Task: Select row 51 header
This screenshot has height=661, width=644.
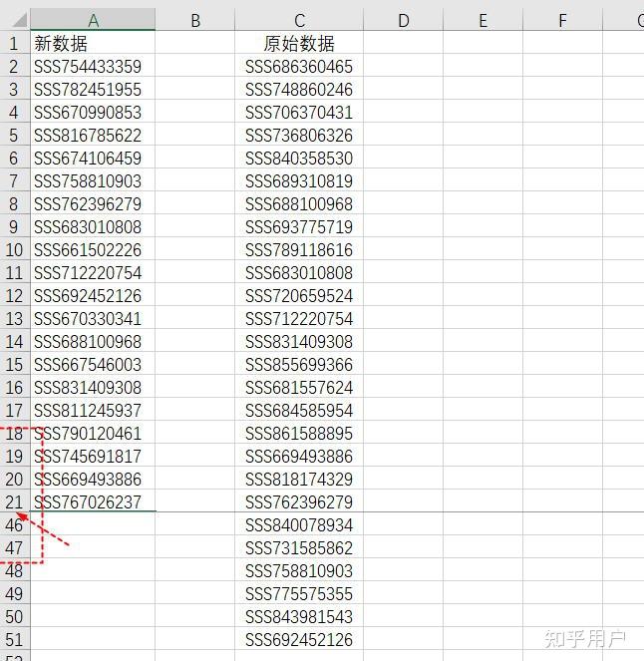Action: [x=15, y=639]
